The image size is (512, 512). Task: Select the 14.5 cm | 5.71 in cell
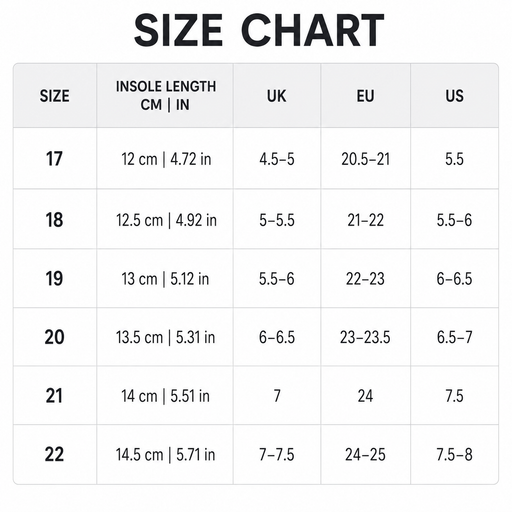point(166,455)
